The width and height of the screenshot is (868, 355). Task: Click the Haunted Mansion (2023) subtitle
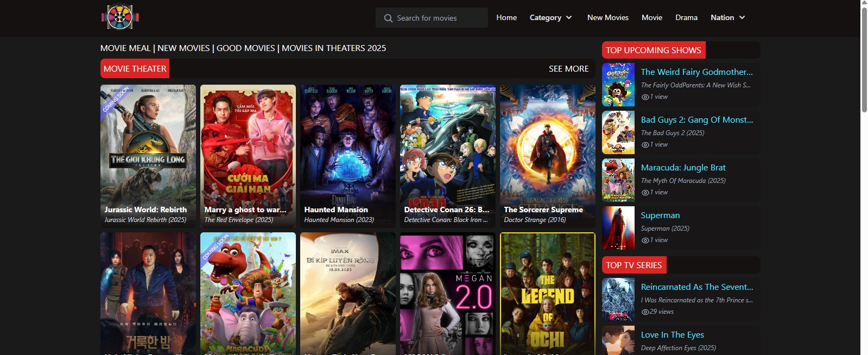pos(339,220)
